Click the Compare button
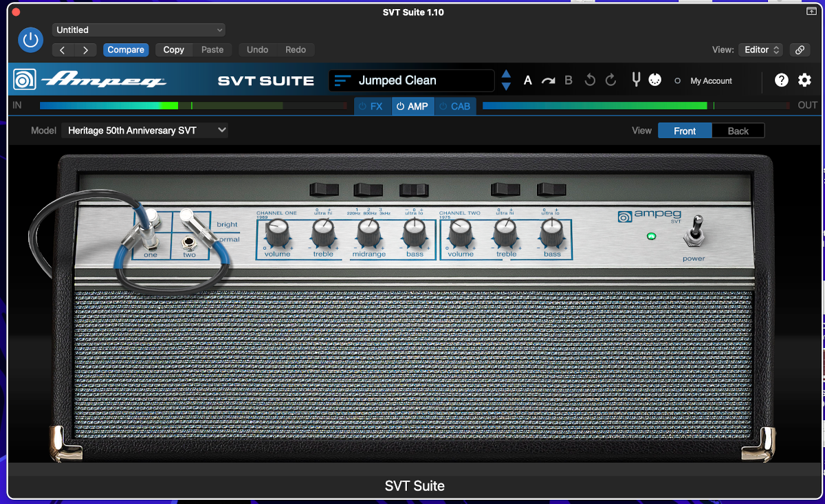 126,50
